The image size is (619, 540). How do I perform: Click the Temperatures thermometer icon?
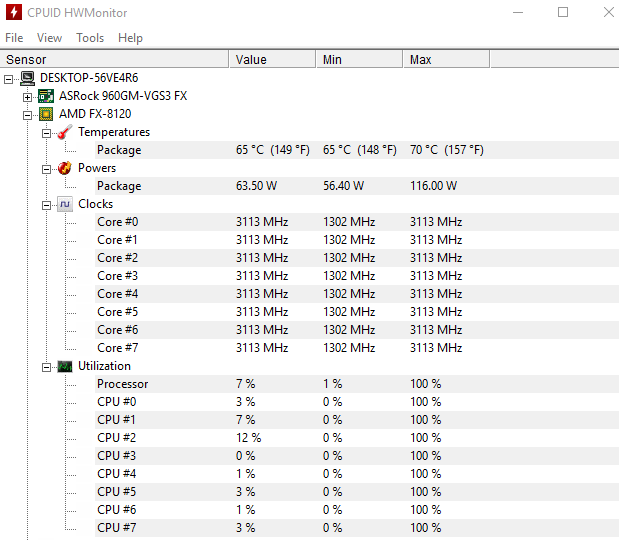(x=65, y=132)
